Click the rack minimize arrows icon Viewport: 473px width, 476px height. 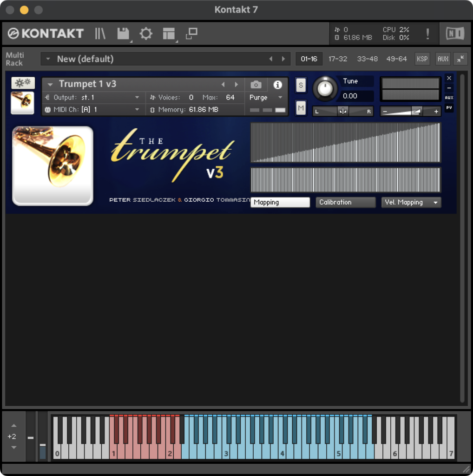tap(460, 59)
